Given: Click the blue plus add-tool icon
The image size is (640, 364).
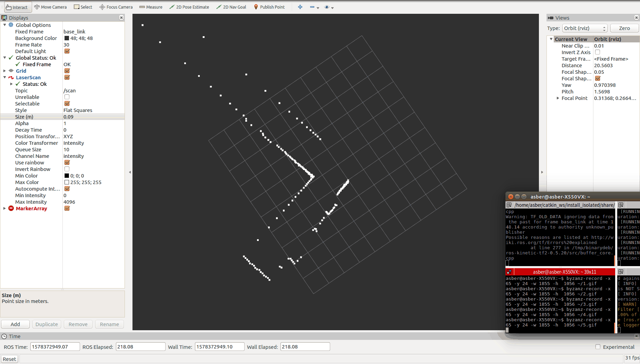Looking at the screenshot, I should coord(300,7).
